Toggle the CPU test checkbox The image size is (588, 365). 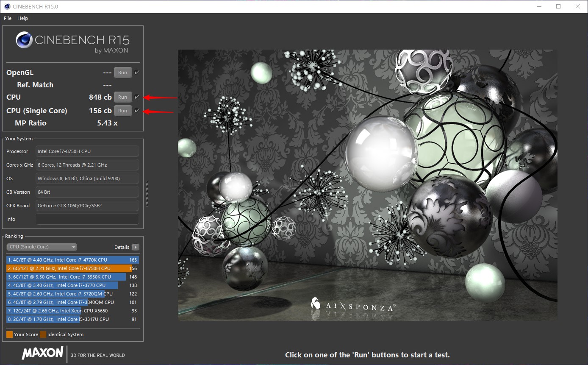pos(137,97)
